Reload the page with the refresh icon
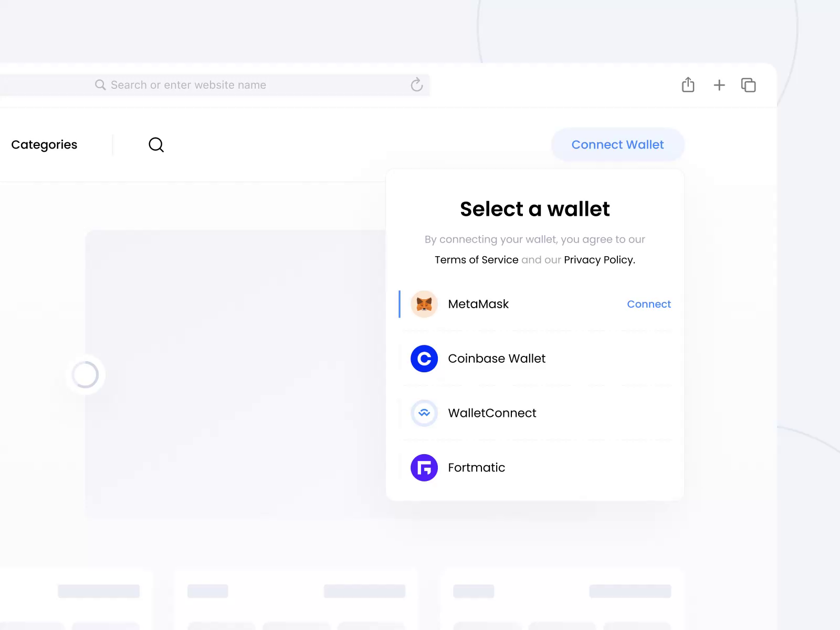 (416, 85)
